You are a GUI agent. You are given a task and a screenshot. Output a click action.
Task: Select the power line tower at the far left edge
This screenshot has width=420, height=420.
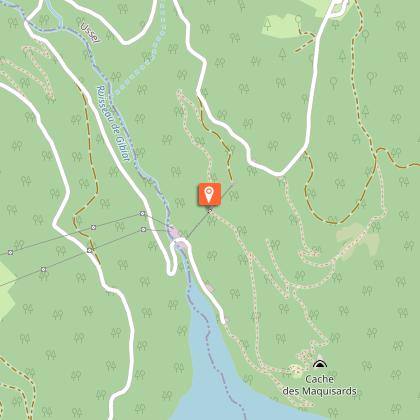coord(11,252)
